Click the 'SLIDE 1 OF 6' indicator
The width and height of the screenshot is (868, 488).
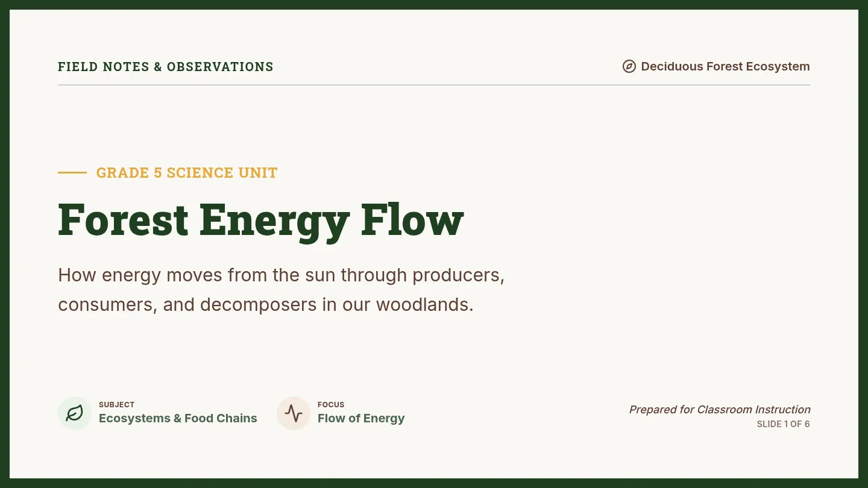[x=783, y=424]
